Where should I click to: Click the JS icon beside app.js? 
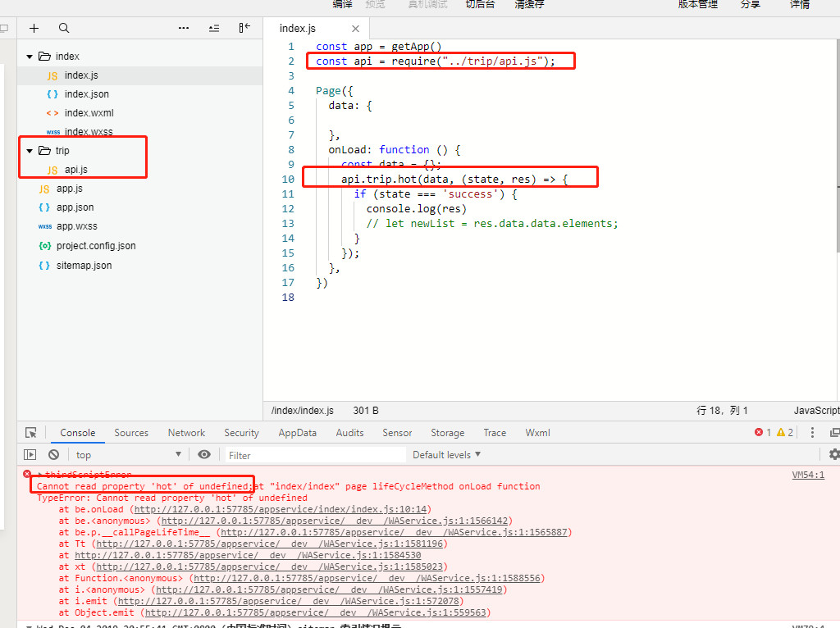pos(44,189)
